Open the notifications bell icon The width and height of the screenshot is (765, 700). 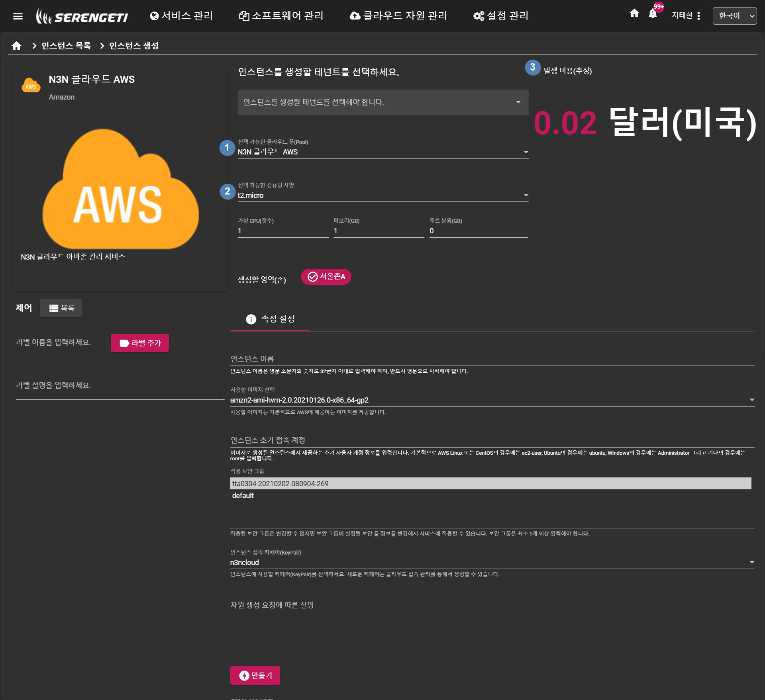[x=653, y=14]
